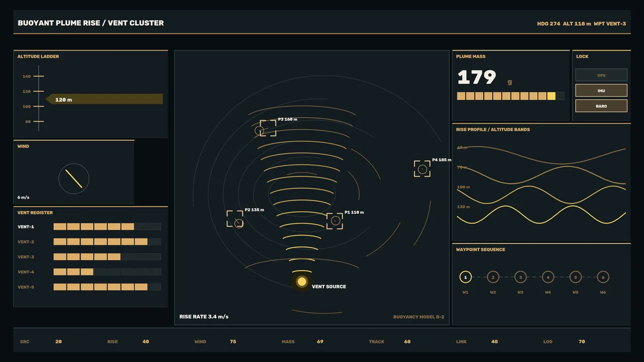The height and width of the screenshot is (362, 644).
Task: Select VENT-4 row in vent register
Action: tap(90, 272)
